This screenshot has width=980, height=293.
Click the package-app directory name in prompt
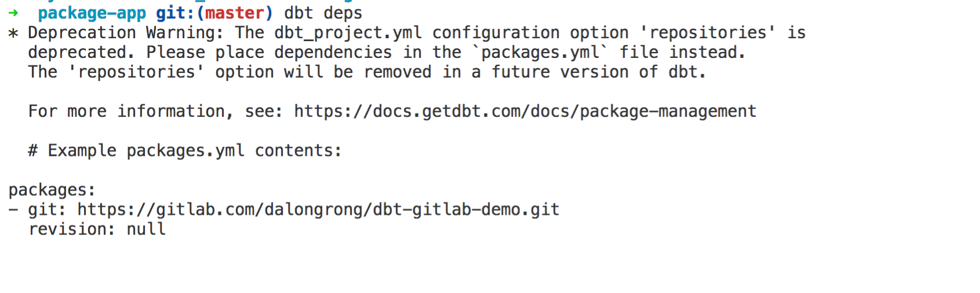coord(92,13)
